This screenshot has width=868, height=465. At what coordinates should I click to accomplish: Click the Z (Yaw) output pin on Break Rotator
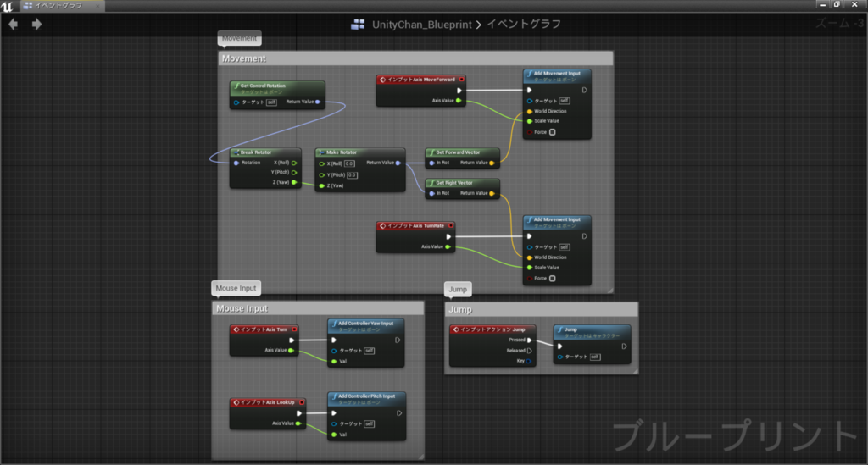point(294,182)
